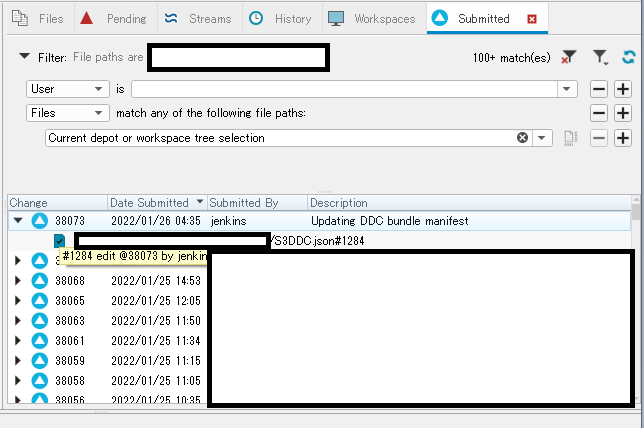644x428 pixels.
Task: Open the saved filters funnel icon
Action: (x=600, y=57)
